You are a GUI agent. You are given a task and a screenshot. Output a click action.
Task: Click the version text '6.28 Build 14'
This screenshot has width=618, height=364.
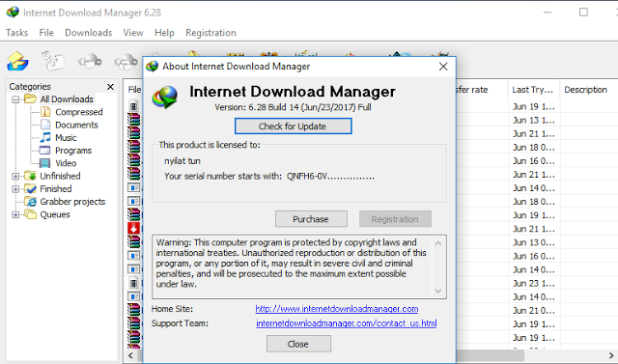click(273, 107)
